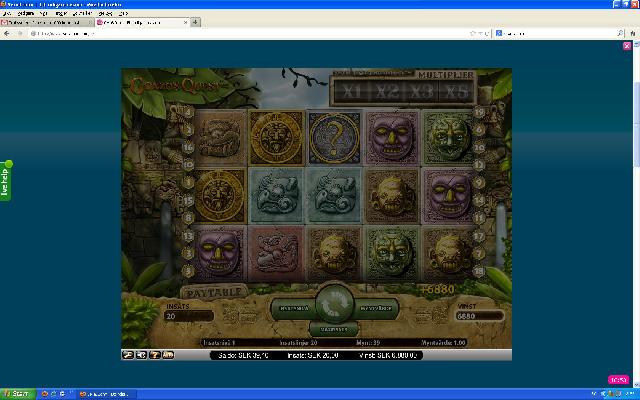Click the search magnifier icon

(620, 33)
